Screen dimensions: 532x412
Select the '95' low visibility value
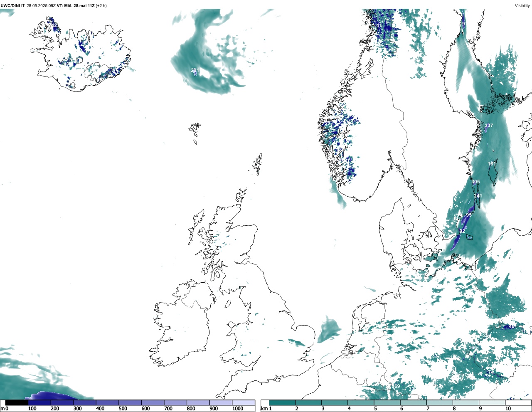[x=469, y=215]
